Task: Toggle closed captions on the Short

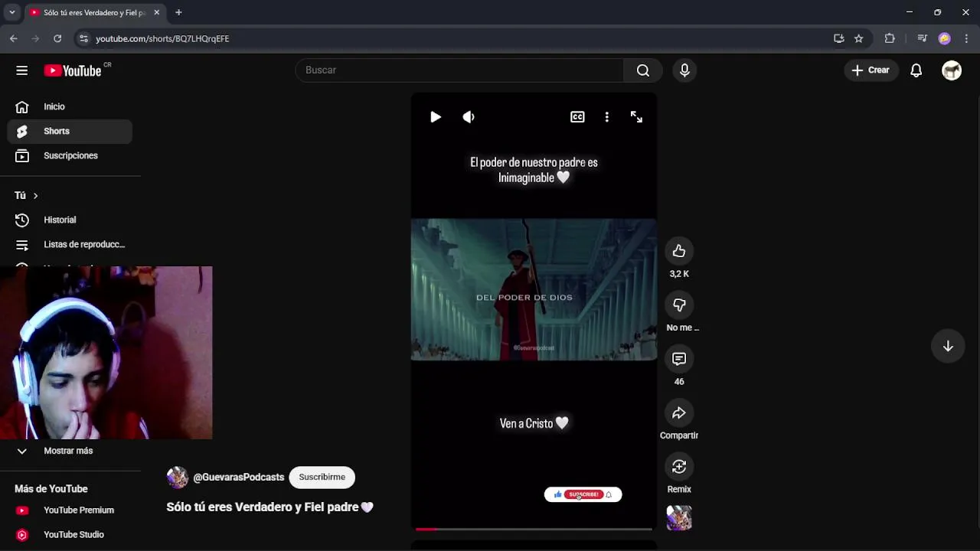Action: click(x=577, y=117)
